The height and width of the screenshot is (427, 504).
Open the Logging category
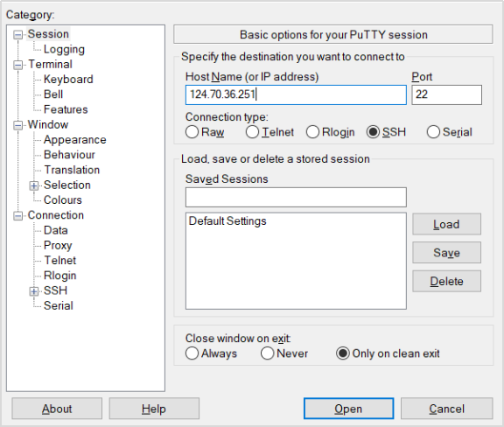[x=64, y=49]
